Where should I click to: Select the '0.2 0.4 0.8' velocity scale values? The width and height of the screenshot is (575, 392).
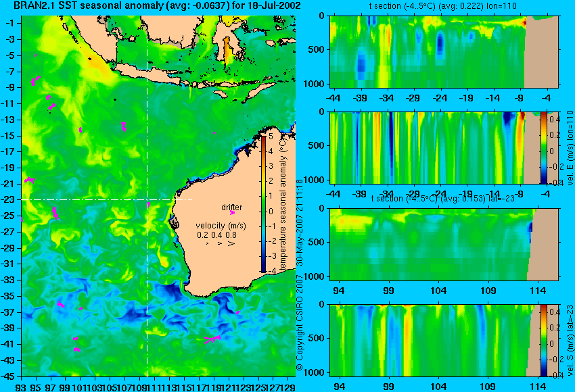[216, 235]
